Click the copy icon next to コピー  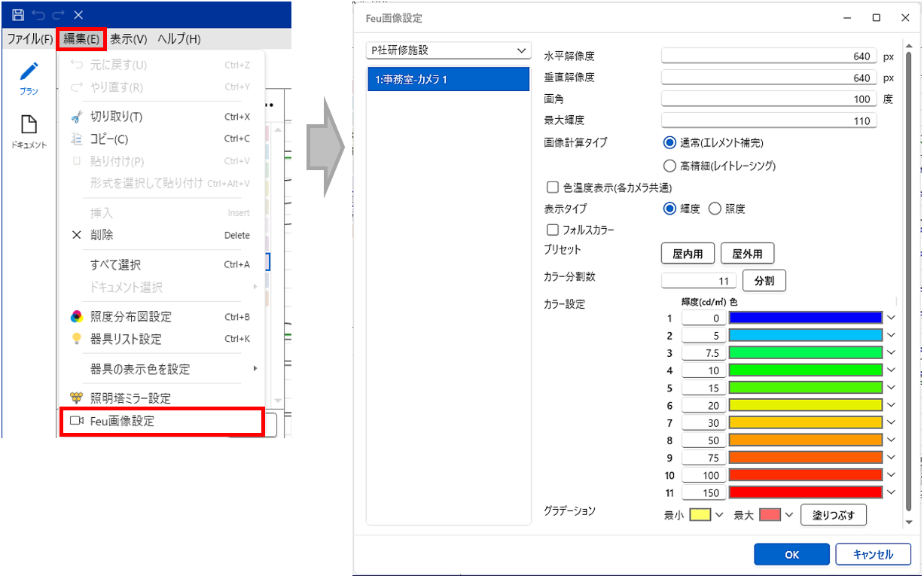(x=76, y=139)
